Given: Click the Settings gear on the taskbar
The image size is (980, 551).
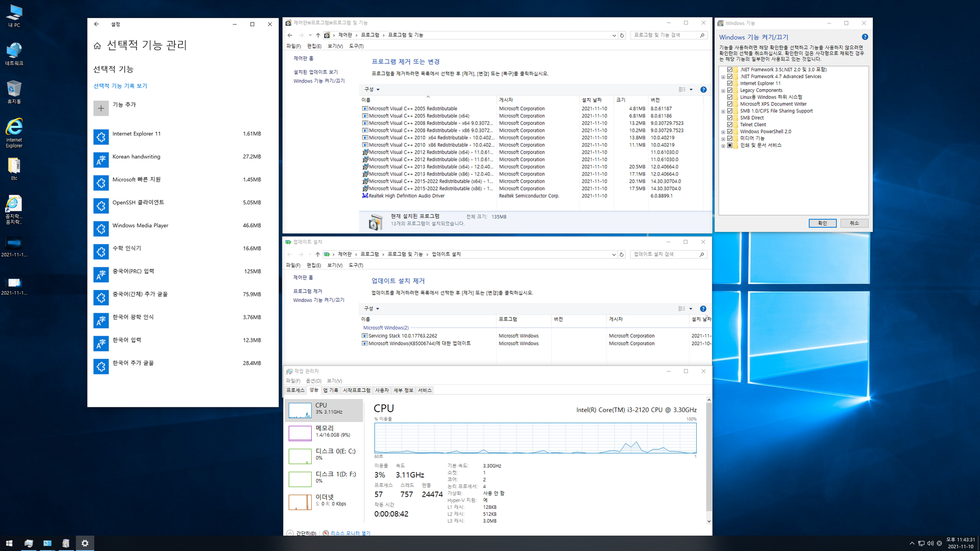Looking at the screenshot, I should 85,543.
